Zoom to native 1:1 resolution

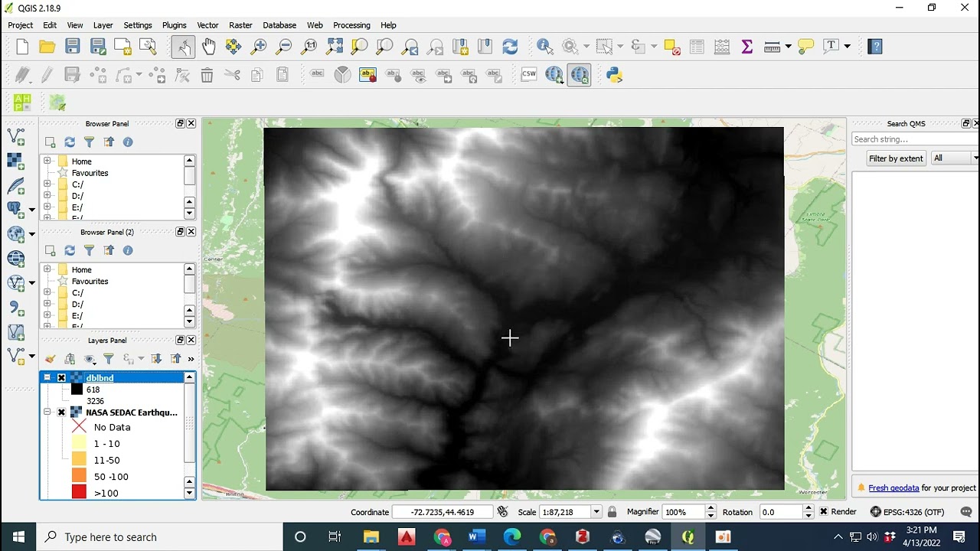[x=309, y=47]
